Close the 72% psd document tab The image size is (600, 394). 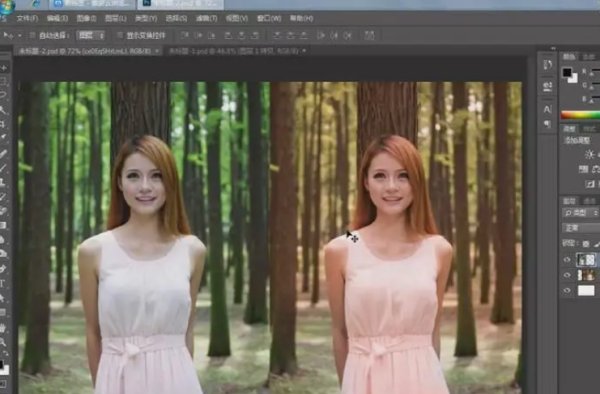[x=157, y=51]
